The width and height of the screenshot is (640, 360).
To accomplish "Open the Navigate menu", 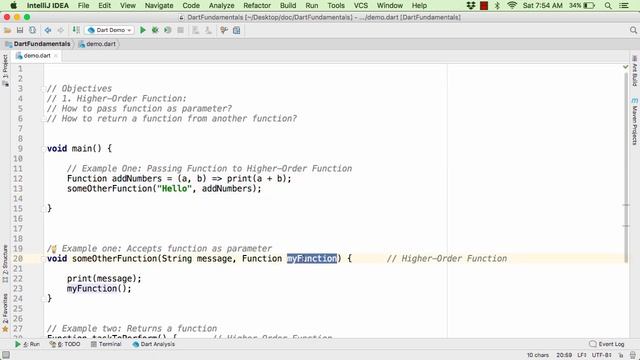I will pos(159,5).
